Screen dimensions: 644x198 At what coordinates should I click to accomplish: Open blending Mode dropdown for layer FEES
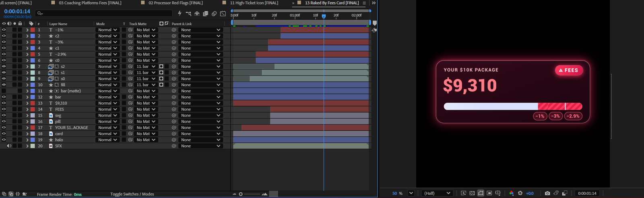107,109
